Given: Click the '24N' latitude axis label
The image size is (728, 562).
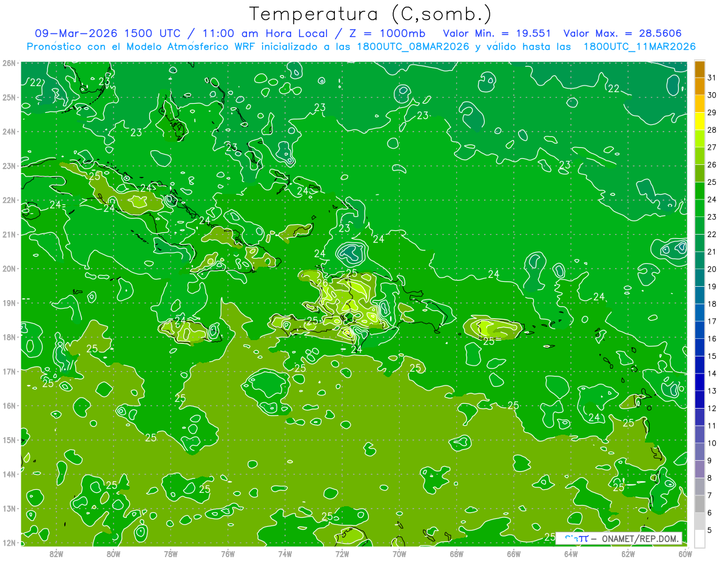Looking at the screenshot, I should 8,132.
